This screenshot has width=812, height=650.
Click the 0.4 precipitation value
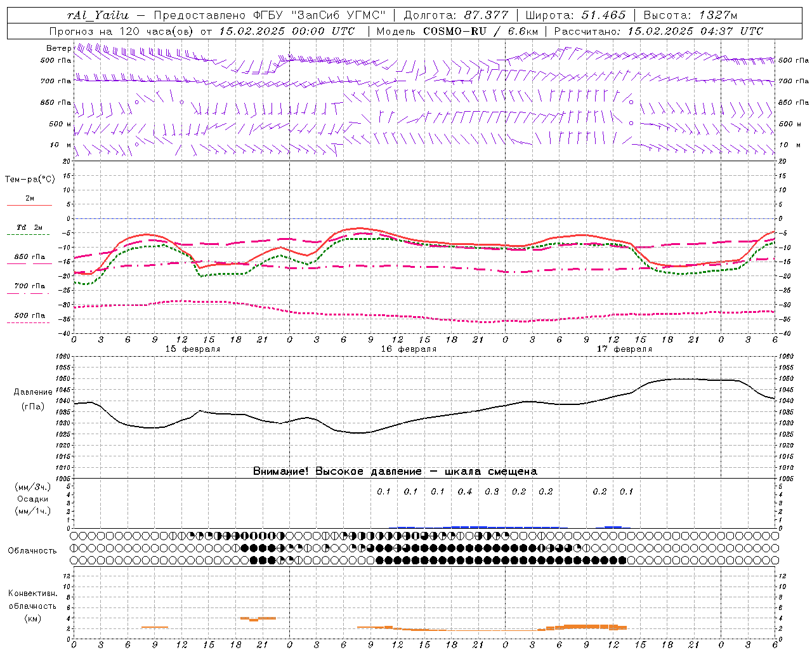coord(465,492)
